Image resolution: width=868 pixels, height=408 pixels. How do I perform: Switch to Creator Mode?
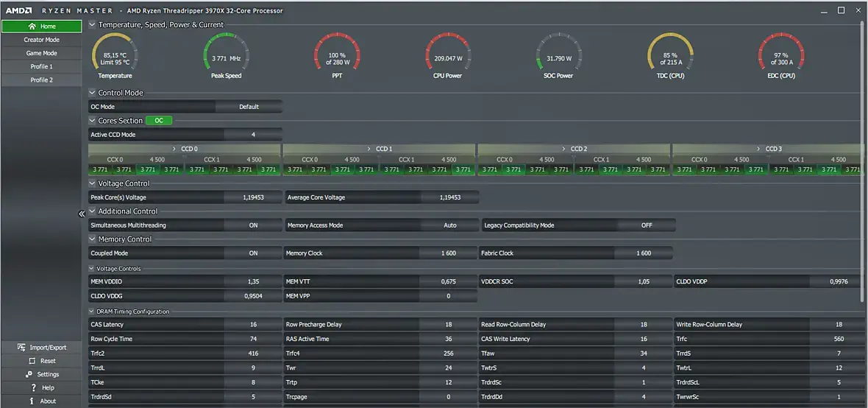41,40
